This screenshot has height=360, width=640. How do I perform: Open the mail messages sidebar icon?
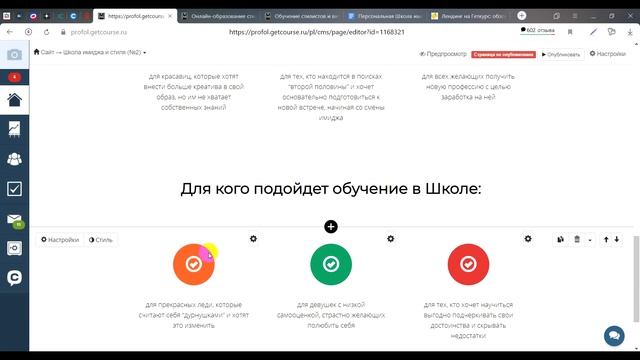(15, 220)
